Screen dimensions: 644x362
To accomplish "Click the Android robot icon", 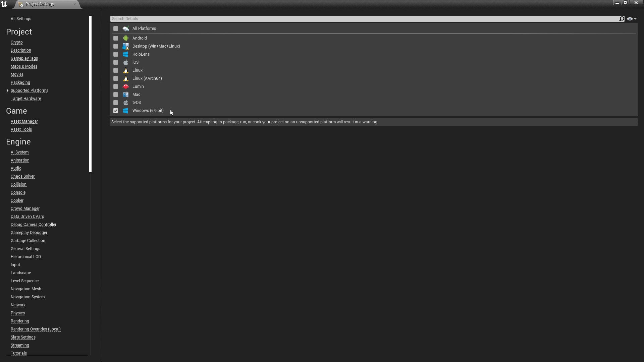I will 126,38.
